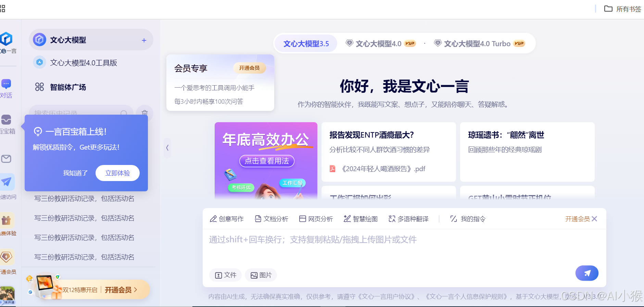Click the 《2024年轻人喝酒报告》.pdf attachment
Screen dimensions: 644x307
[378, 169]
